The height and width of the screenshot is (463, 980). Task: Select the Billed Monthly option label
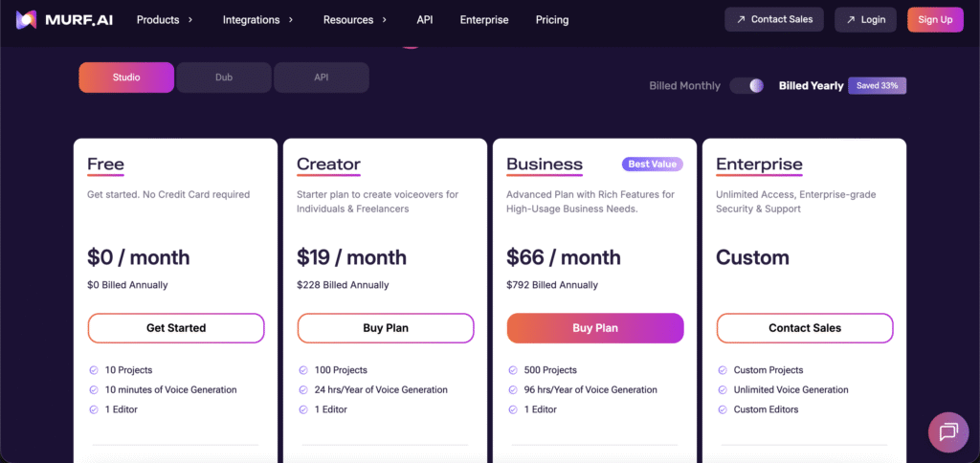tap(684, 86)
